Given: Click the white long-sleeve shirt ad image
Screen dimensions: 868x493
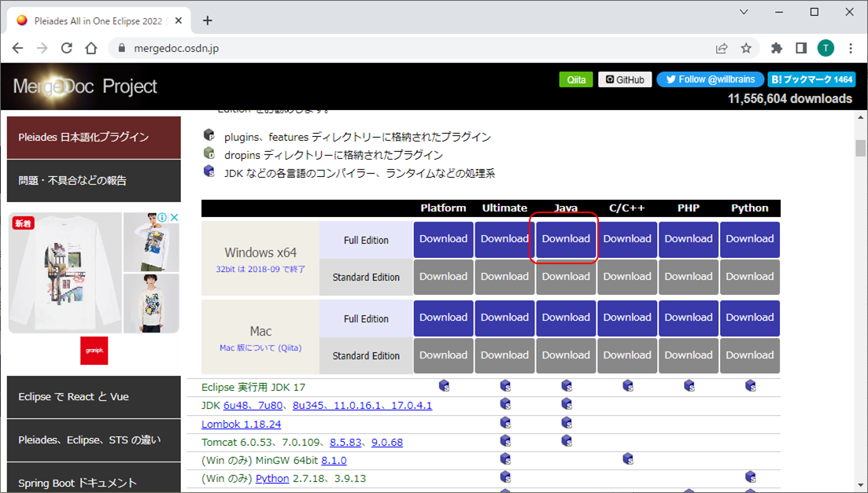Looking at the screenshot, I should coord(65,273).
